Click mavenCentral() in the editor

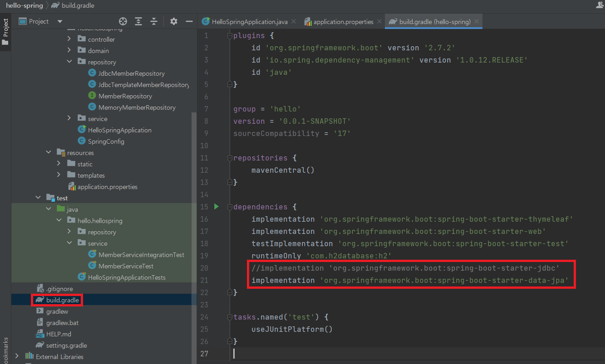(x=283, y=170)
